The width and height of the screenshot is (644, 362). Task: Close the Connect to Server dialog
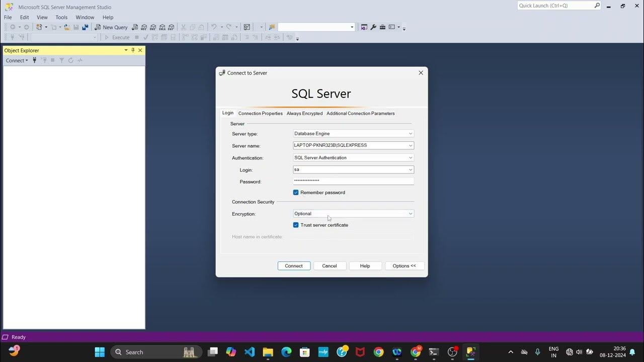(421, 73)
